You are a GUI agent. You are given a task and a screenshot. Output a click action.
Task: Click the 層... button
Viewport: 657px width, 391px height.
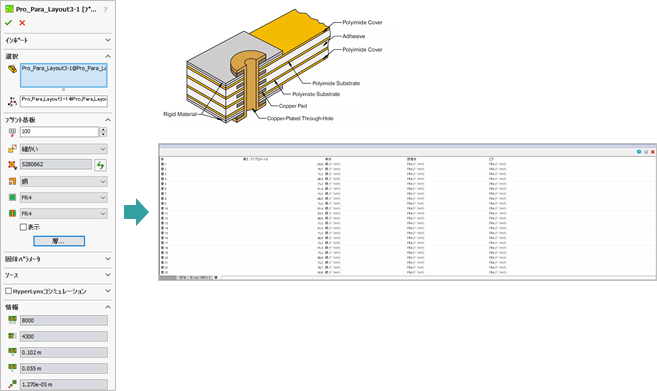point(59,241)
